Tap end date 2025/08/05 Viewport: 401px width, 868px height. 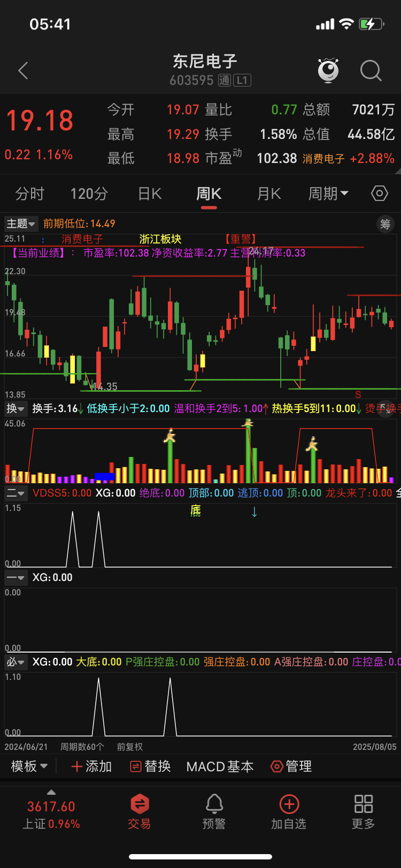tap(375, 747)
